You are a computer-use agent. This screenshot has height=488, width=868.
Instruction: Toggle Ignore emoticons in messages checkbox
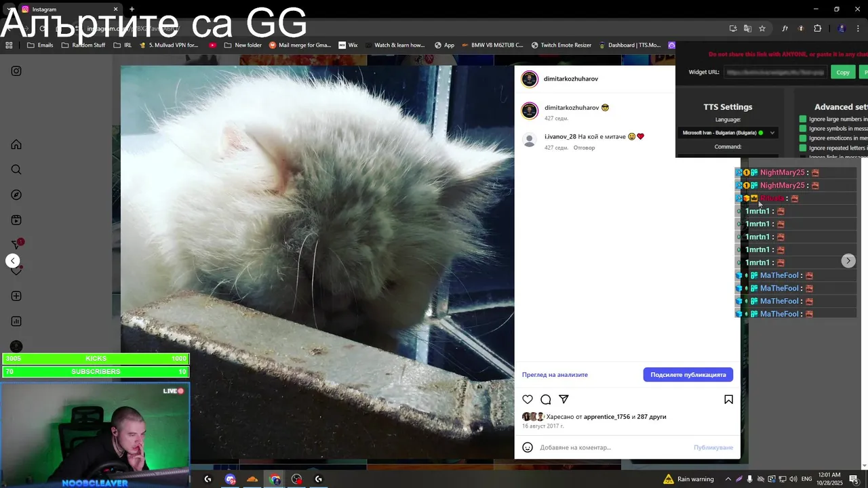pos(803,138)
